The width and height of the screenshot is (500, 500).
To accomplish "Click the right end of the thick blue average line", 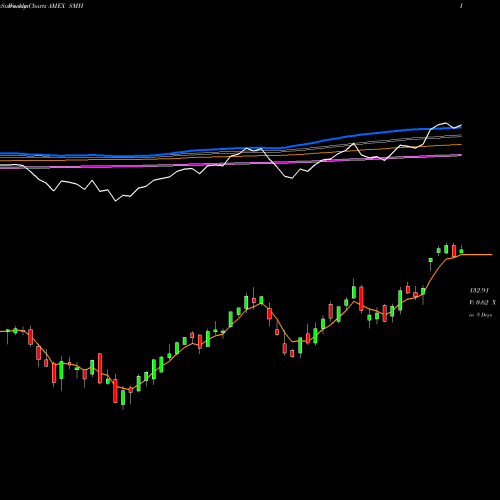I will coord(460,127).
